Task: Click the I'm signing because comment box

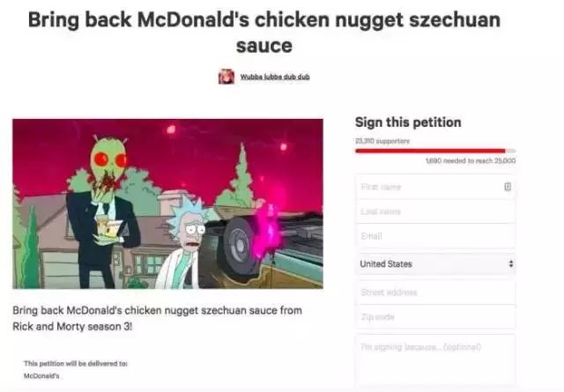Action: point(435,359)
